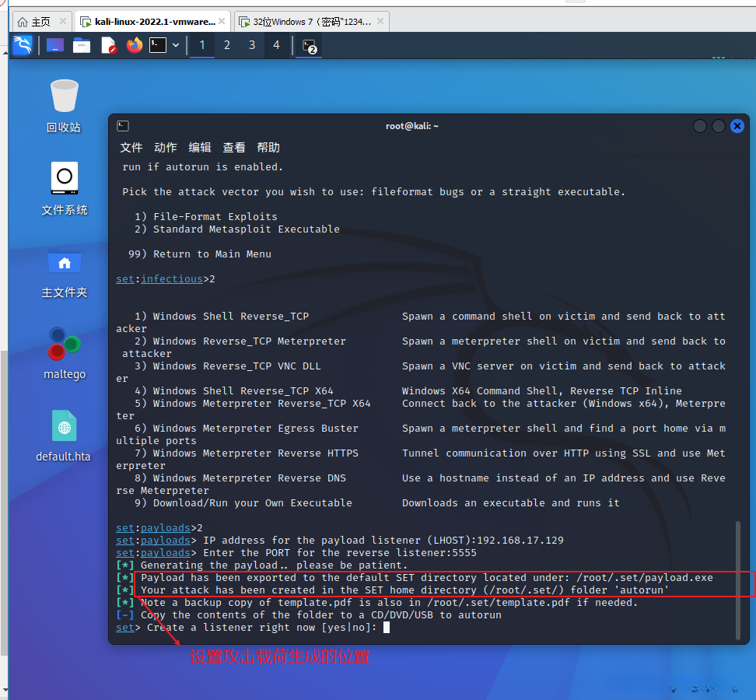This screenshot has height=700, width=756.
Task: Click the /root/.set/payload.exe path text
Action: (x=645, y=578)
